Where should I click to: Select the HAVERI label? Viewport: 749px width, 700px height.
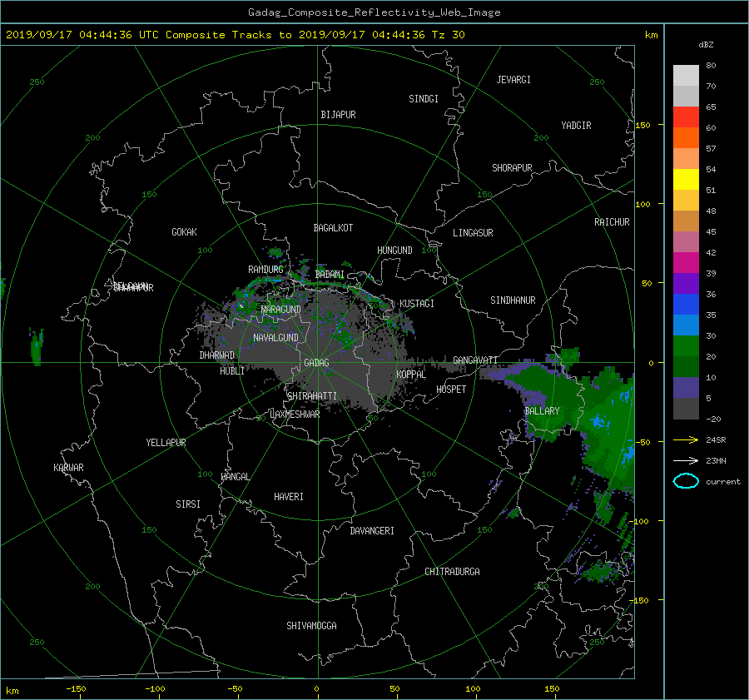point(289,497)
